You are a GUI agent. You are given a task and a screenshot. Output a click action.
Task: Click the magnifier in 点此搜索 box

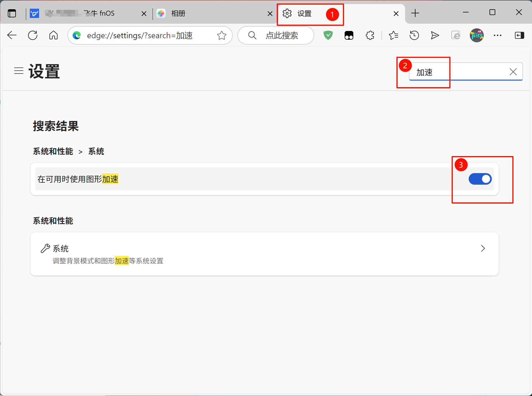(252, 35)
